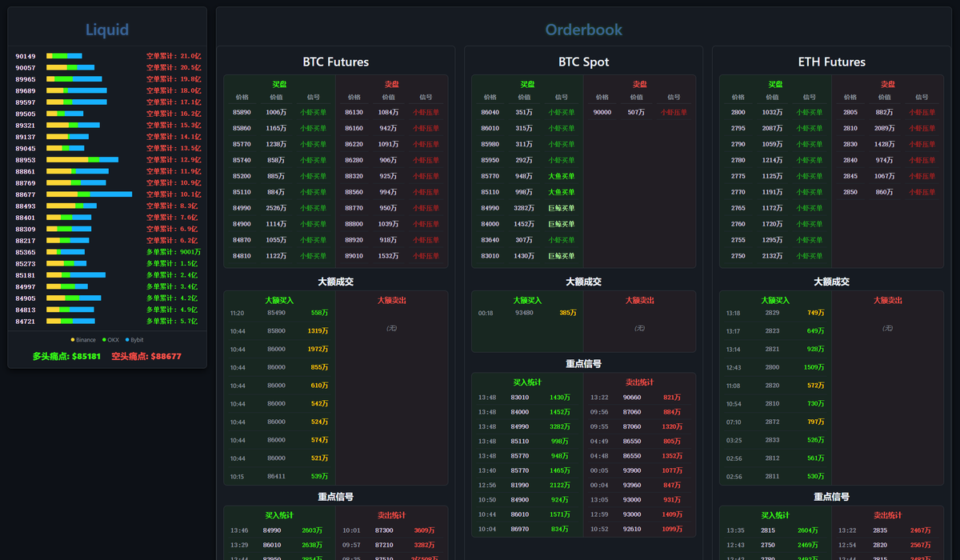Click the 大额买入 header under BTC Spot
Image resolution: width=960 pixels, height=560 pixels.
(x=527, y=300)
